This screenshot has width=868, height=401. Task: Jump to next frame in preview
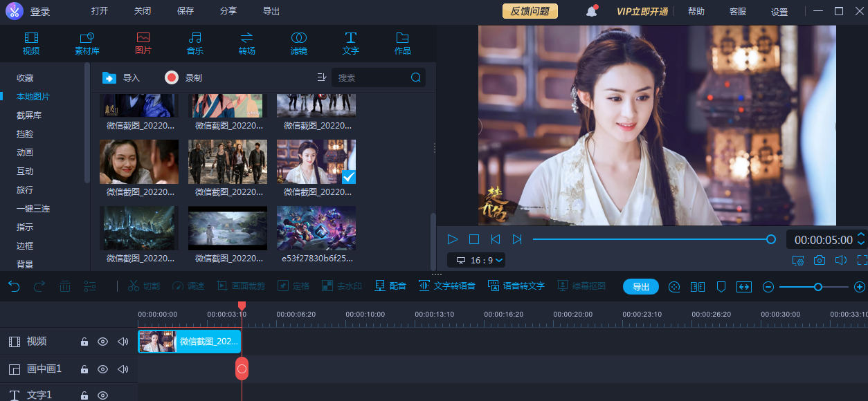coord(517,239)
